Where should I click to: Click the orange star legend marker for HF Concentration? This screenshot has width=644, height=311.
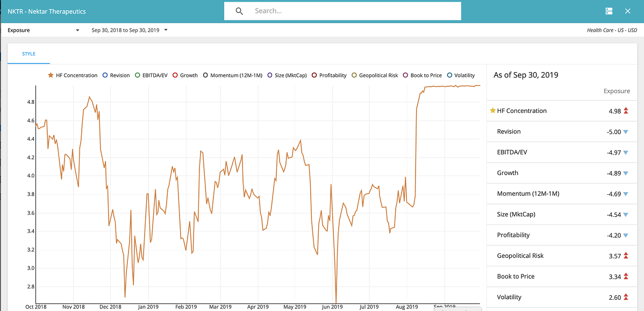tap(51, 75)
